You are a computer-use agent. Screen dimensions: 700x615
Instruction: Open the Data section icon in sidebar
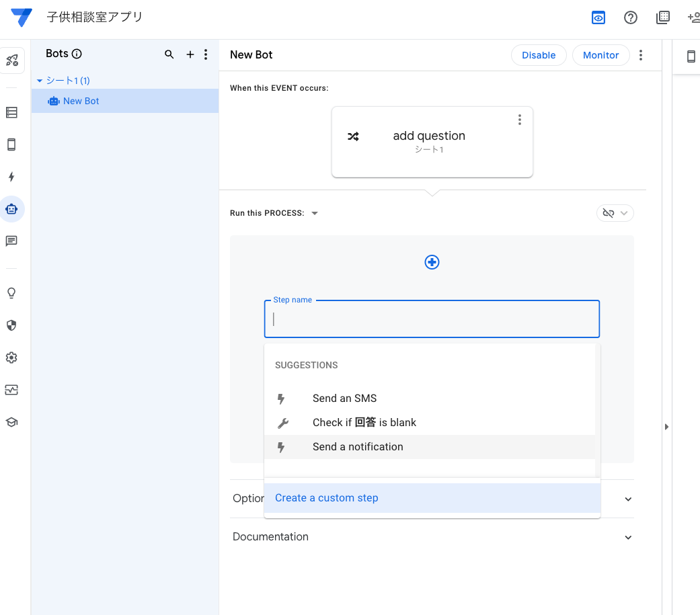(x=11, y=112)
